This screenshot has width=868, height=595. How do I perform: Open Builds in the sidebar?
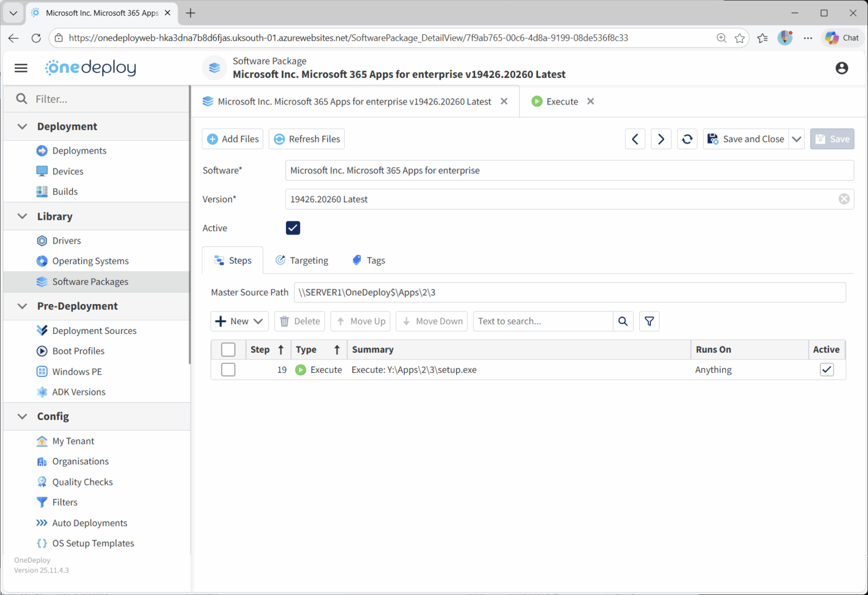point(64,192)
